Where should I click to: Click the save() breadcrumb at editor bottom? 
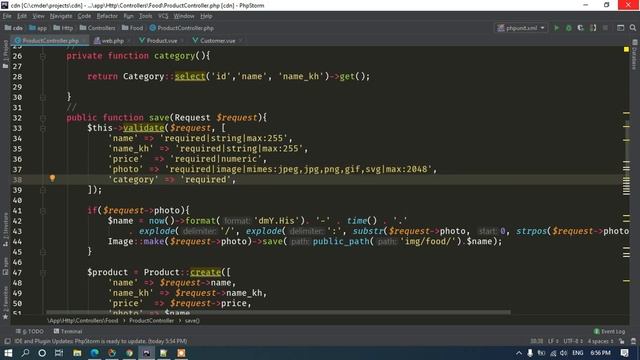pos(192,321)
